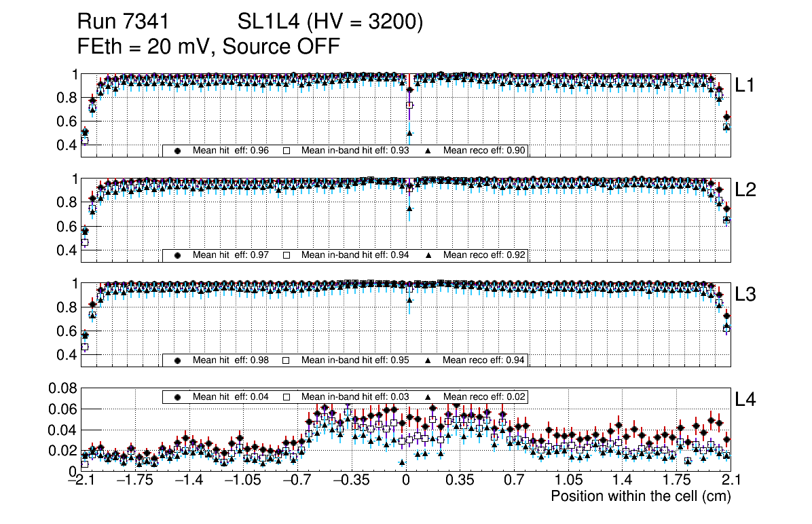Select the 'SL1L4 (HV = 3200)' heading
This screenshot has height=524, width=812.
(x=330, y=22)
